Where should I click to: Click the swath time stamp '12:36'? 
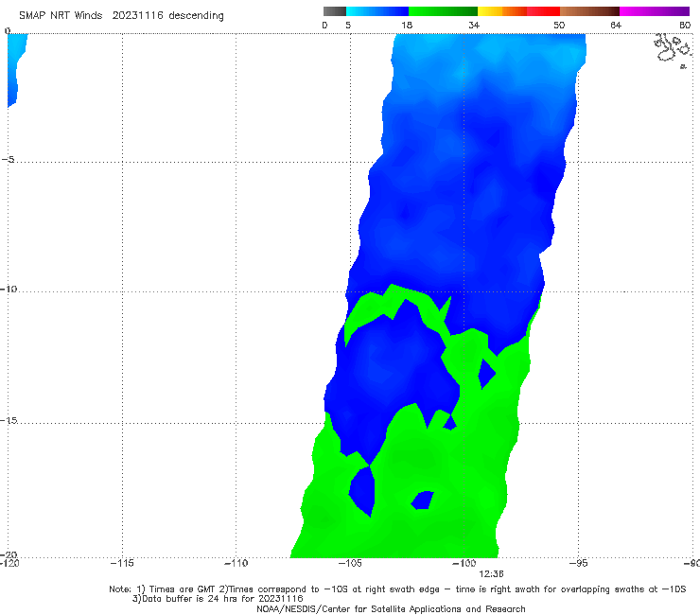click(x=491, y=574)
